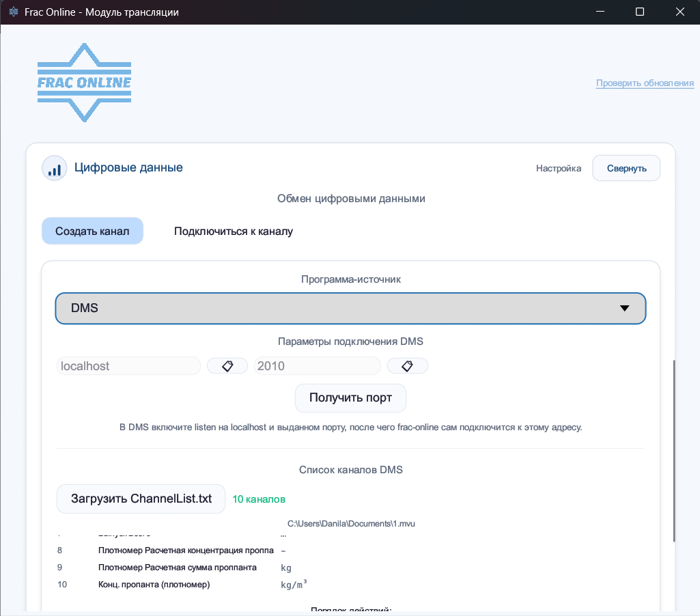Click the bar chart icon beside Цифровые данные
The image size is (700, 616).
(x=54, y=168)
